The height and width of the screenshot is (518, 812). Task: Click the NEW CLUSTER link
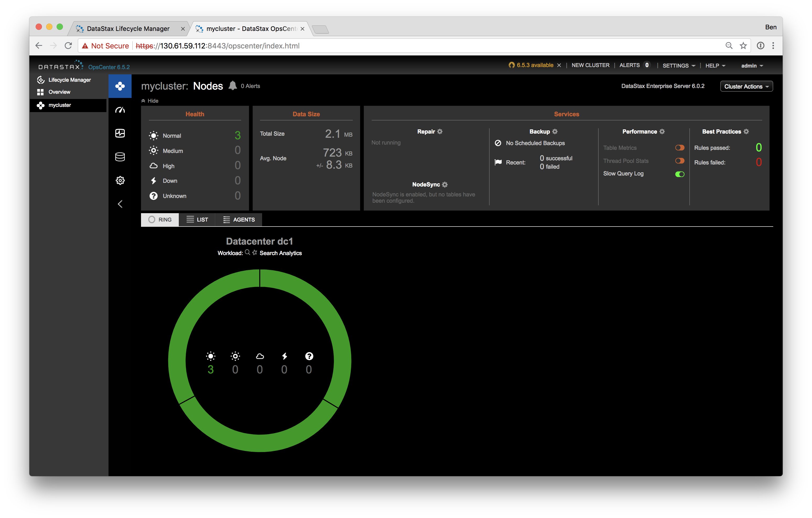tap(590, 65)
